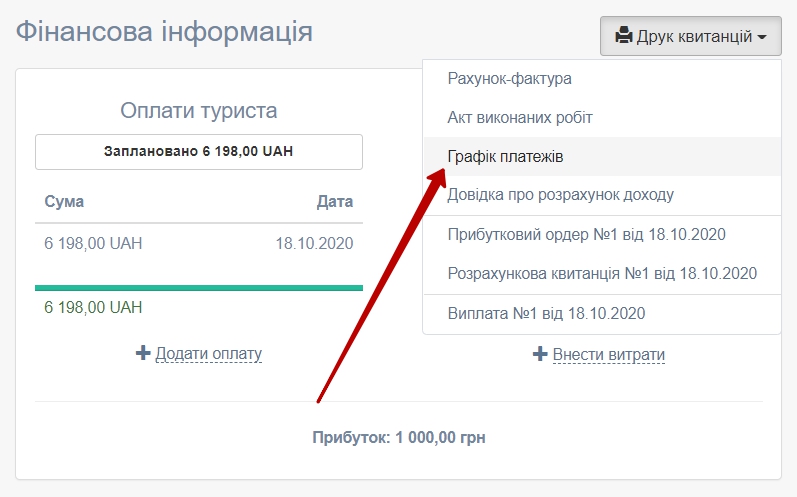Click the Прибуток: 1 000,00 грн text
The height and width of the screenshot is (497, 797).
point(398,437)
